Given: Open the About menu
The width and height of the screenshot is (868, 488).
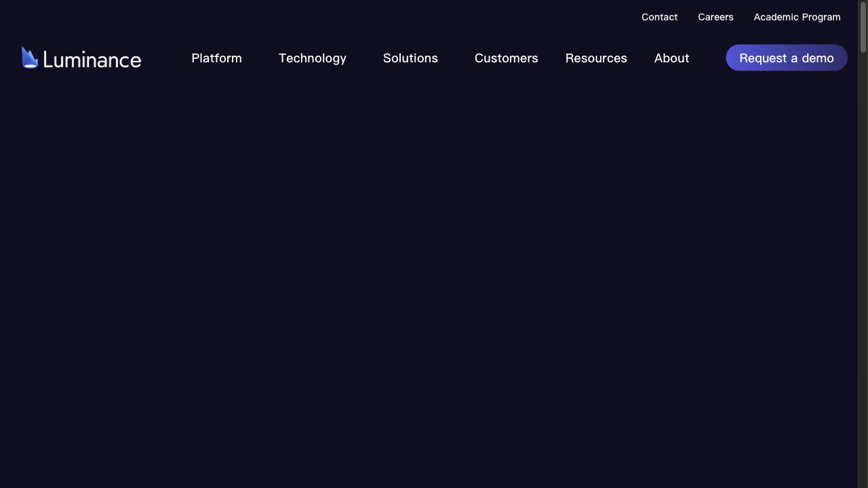Looking at the screenshot, I should (671, 58).
